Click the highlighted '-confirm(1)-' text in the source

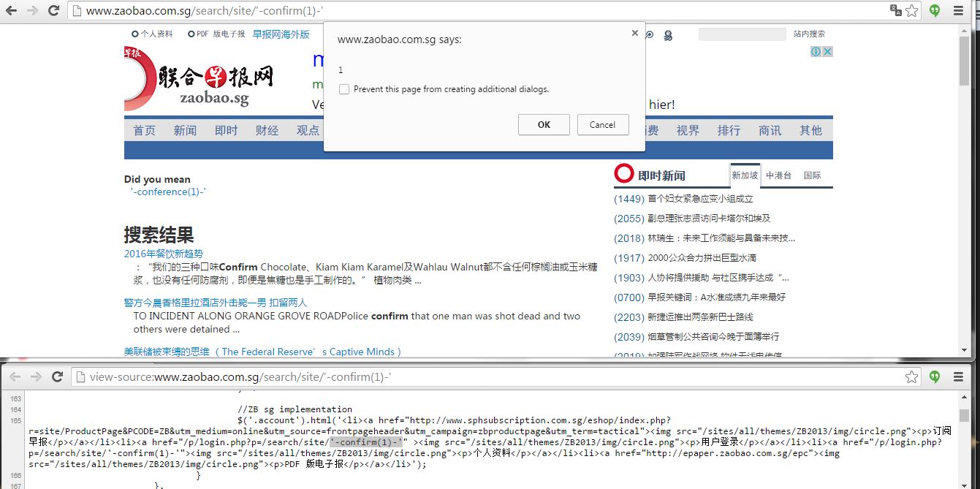tap(365, 442)
